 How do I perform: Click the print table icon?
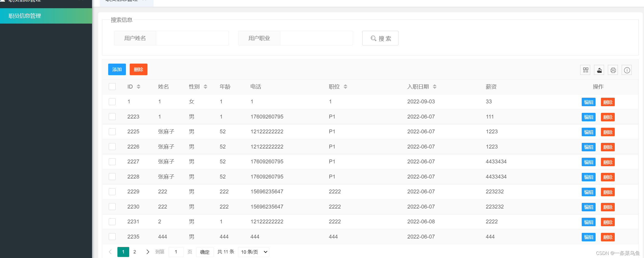click(613, 70)
